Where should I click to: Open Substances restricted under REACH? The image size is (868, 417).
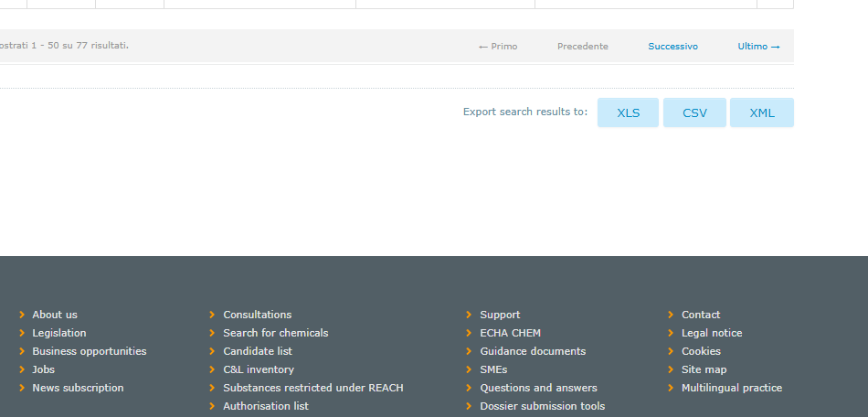point(312,388)
